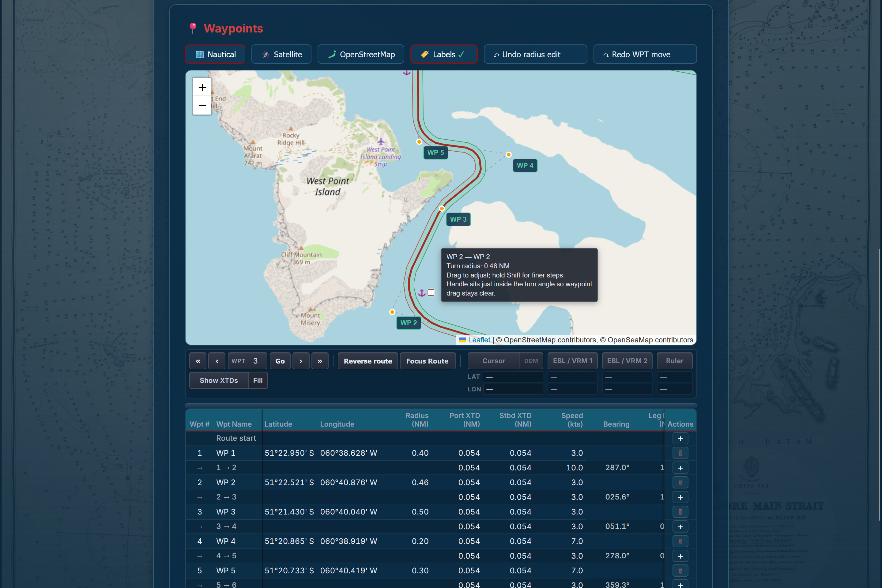882x588 pixels.
Task: Zoom out on the map
Action: pos(202,106)
